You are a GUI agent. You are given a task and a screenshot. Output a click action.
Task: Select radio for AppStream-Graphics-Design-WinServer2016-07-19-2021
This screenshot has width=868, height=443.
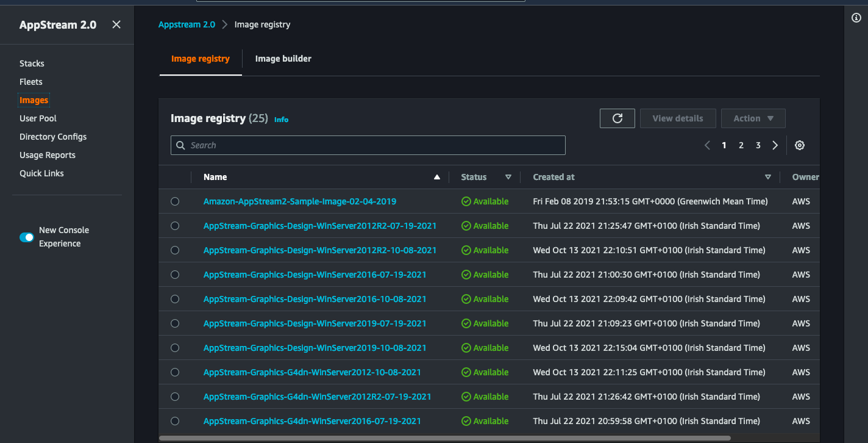pos(175,275)
